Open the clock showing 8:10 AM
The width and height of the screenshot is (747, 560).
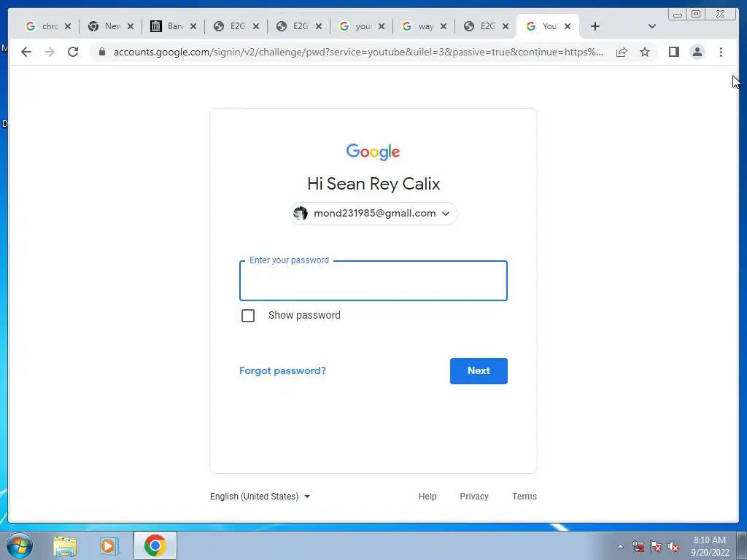[x=710, y=546]
